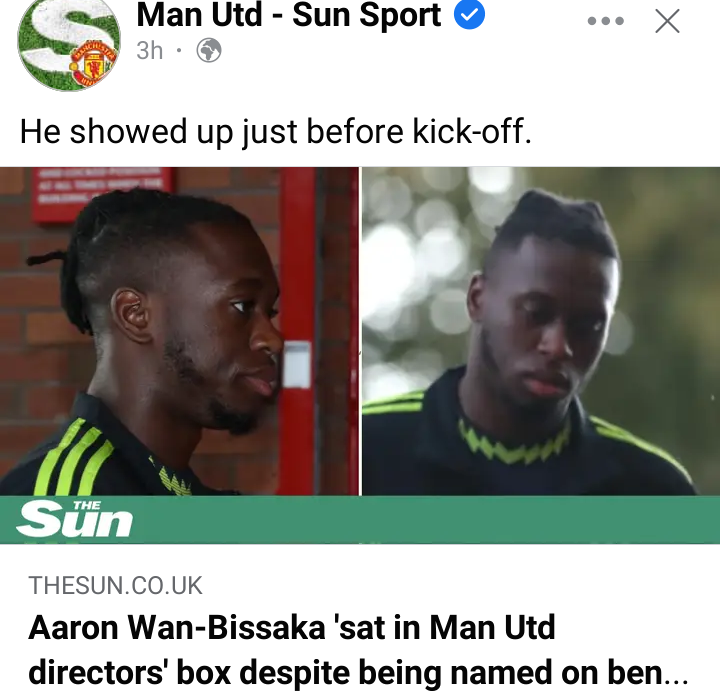720x695 pixels.
Task: Click the blue verified badge
Action: [x=469, y=15]
